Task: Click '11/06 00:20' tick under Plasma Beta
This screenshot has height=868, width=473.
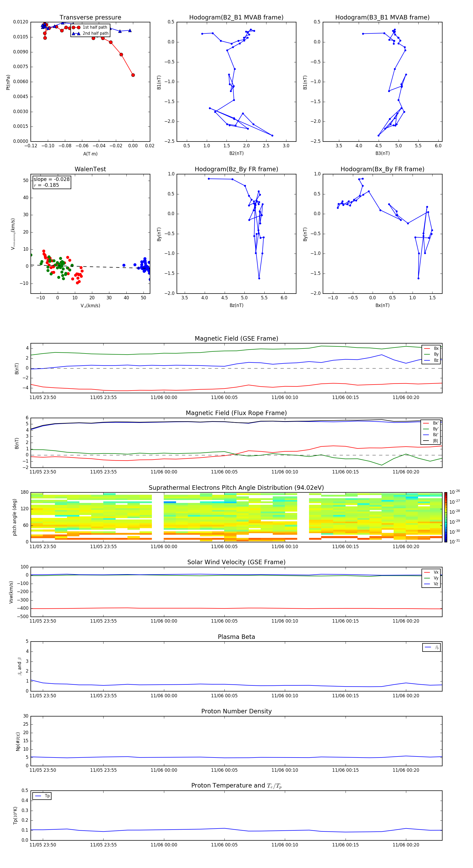Action: 406,696
